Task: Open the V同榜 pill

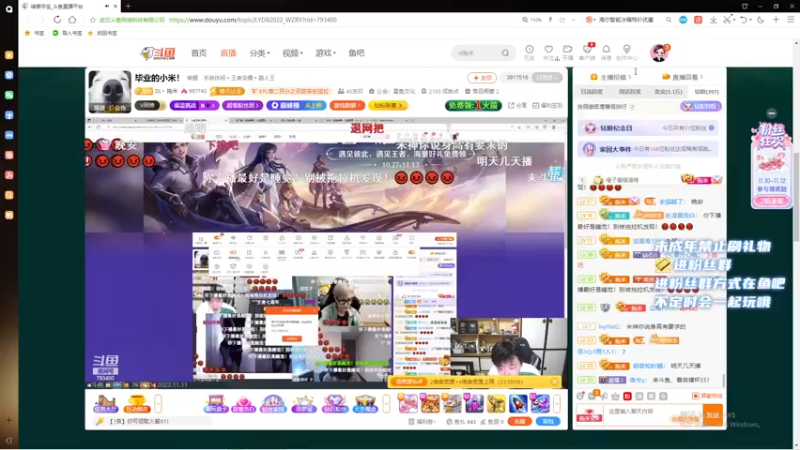Action: pos(149,105)
